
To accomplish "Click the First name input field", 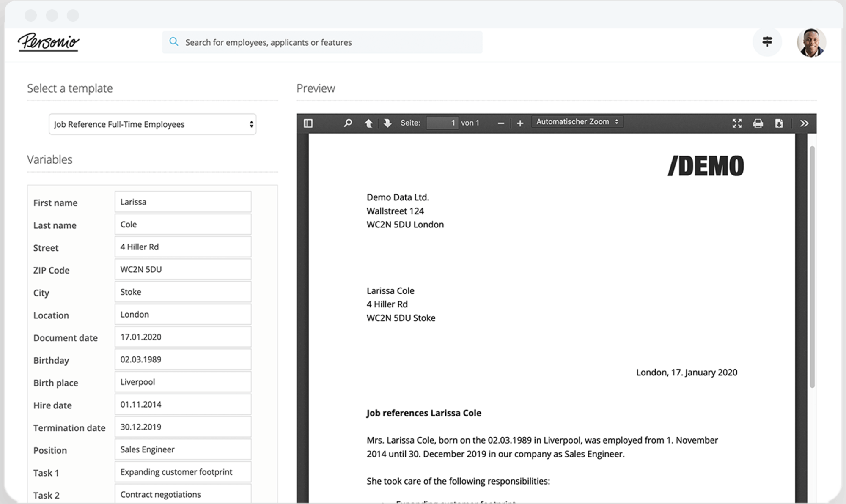I will point(183,202).
